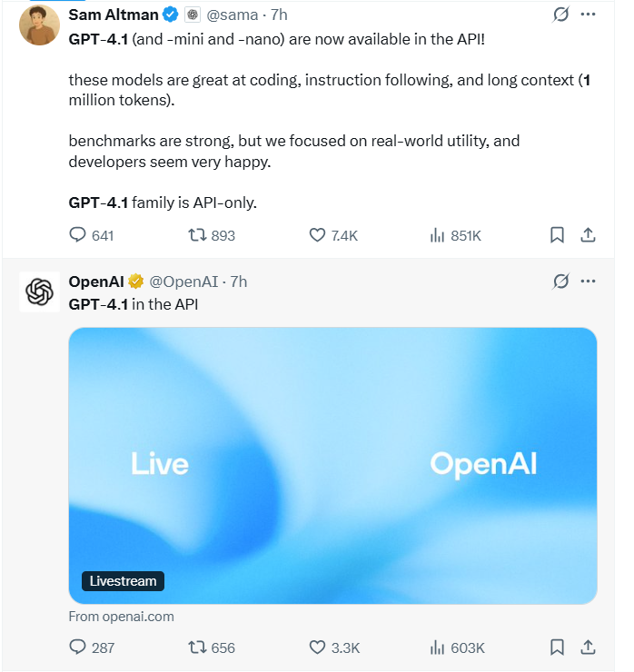This screenshot has width=634, height=672.
Task: Click Grok icon on Sam Altman's tweet
Action: pos(560,15)
